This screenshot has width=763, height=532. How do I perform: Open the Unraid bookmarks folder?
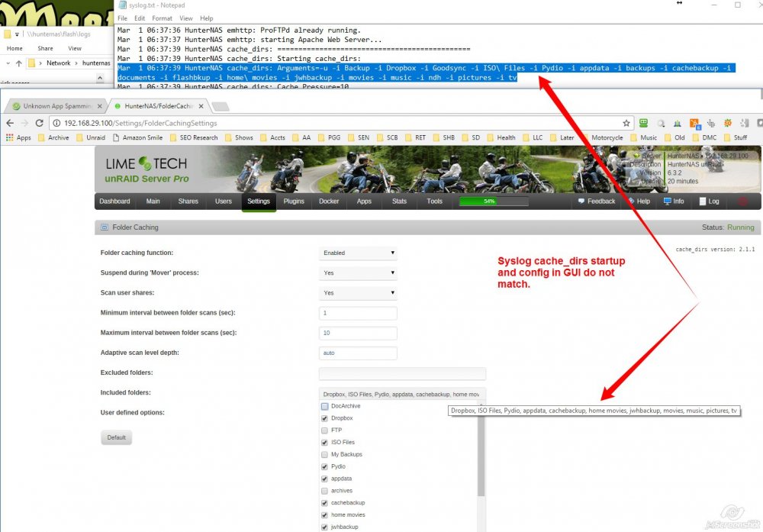point(91,137)
